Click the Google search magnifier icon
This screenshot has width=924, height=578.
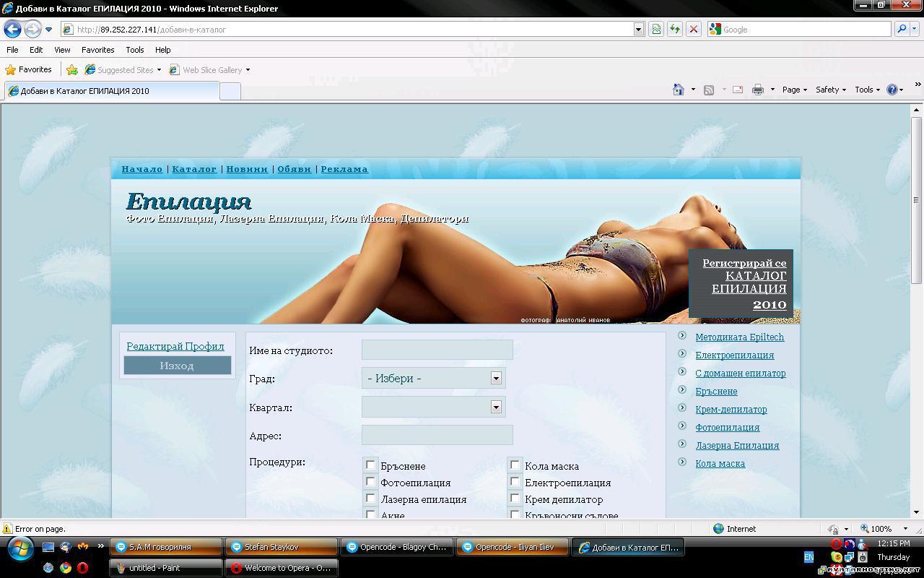pos(902,30)
